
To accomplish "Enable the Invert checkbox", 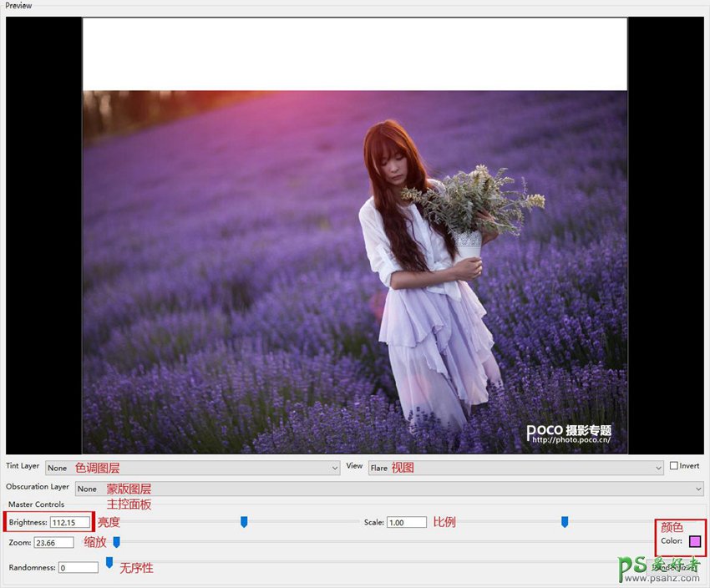I will point(674,466).
